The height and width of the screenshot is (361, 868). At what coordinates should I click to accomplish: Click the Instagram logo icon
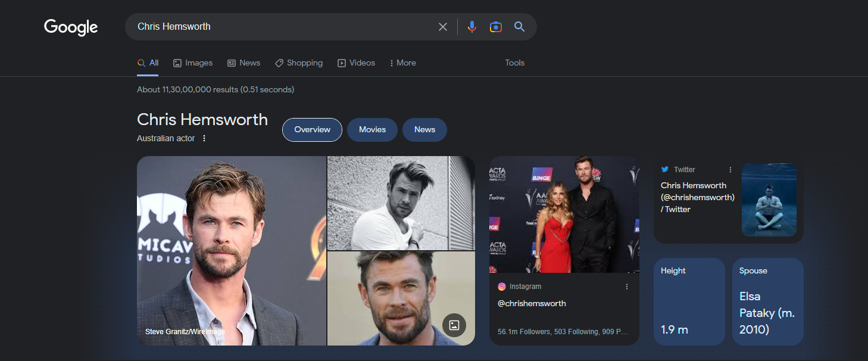click(502, 287)
